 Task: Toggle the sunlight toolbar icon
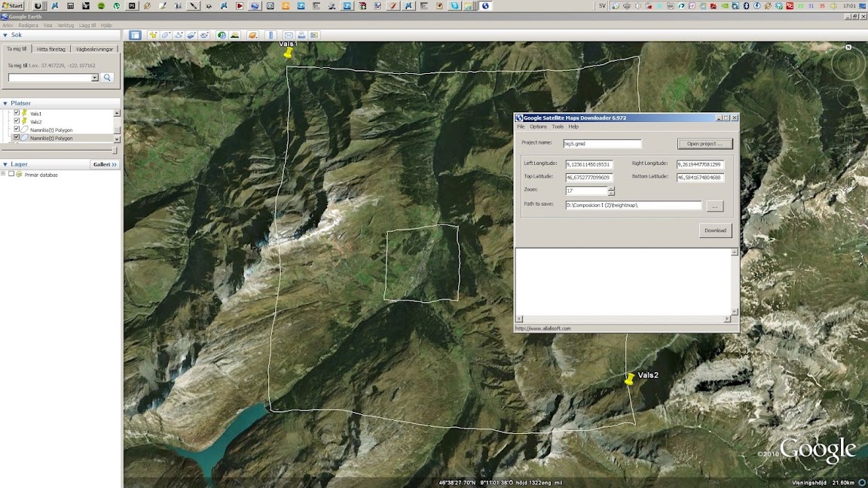pyautogui.click(x=235, y=35)
